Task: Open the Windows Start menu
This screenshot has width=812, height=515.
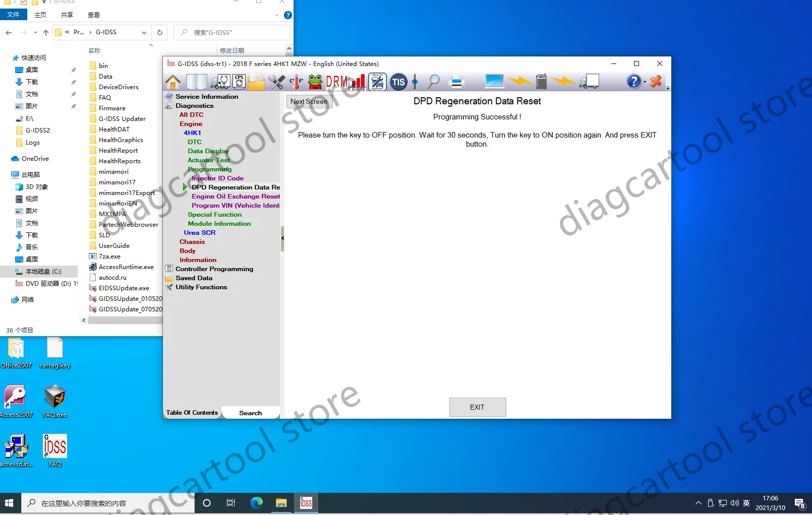Action: point(9,503)
